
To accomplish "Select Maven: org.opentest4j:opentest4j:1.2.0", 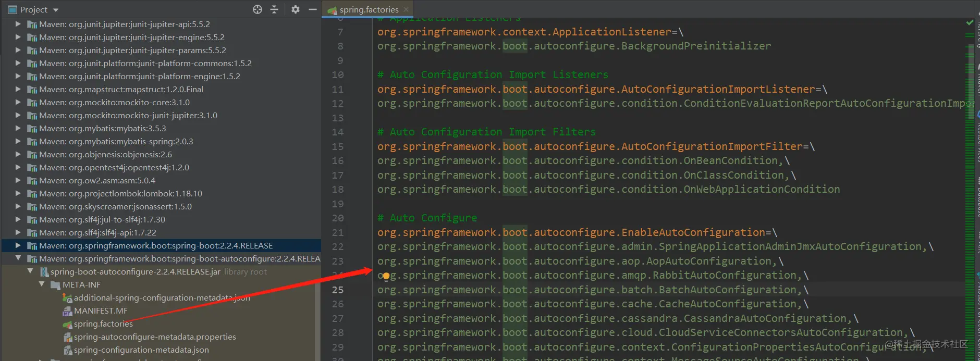I will pos(114,167).
